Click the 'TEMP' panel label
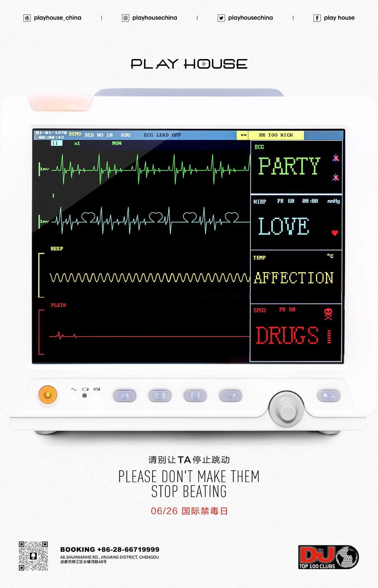Screen dimensions: 378x588 coord(259,258)
